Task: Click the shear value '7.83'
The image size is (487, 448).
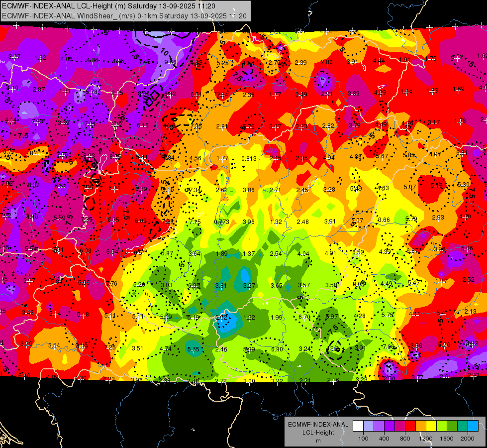Action: [37, 121]
